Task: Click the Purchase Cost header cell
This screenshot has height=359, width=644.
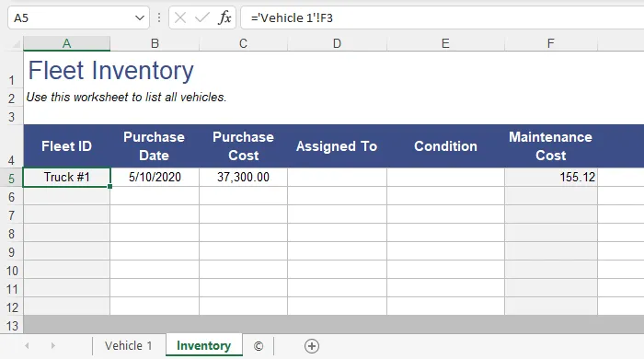Action: [243, 146]
